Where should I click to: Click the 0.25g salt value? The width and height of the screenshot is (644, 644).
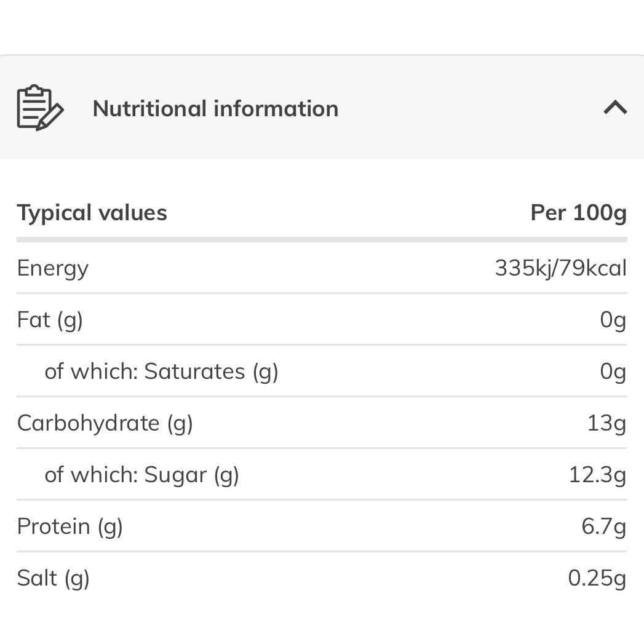pos(597,578)
